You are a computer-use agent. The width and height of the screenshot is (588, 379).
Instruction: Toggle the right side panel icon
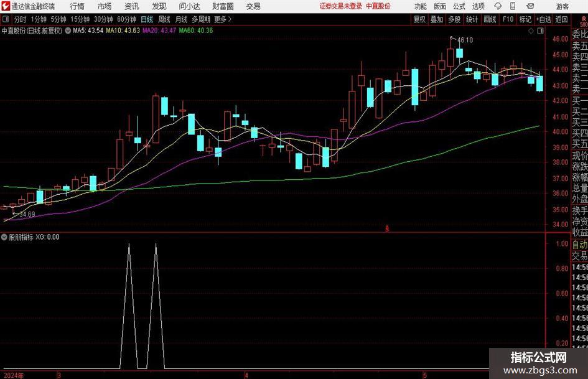[540, 30]
